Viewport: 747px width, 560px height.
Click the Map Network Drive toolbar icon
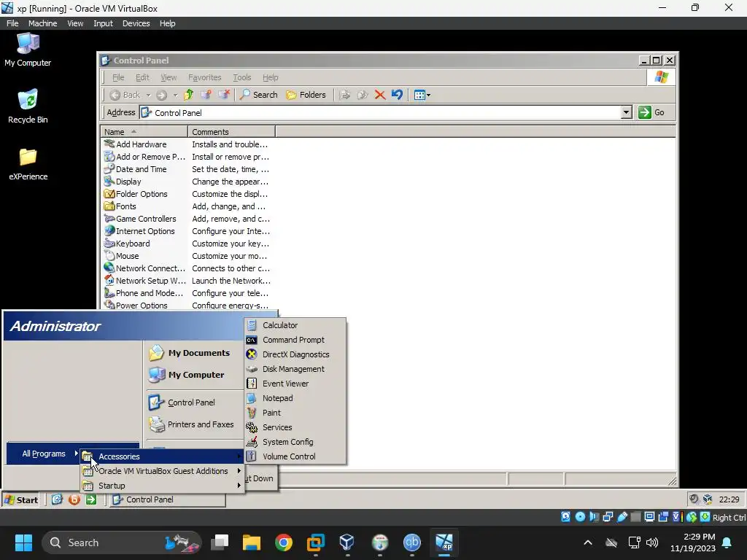pos(206,95)
